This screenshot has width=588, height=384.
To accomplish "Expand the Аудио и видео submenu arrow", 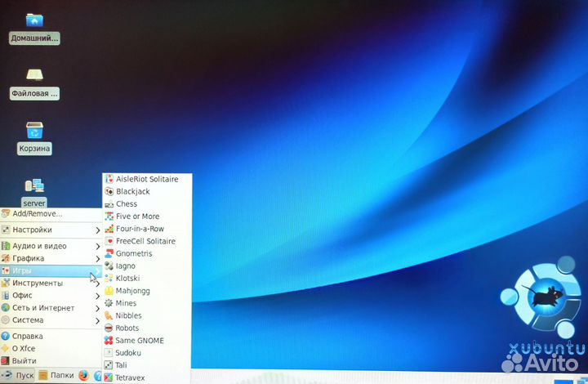I will 97,247.
